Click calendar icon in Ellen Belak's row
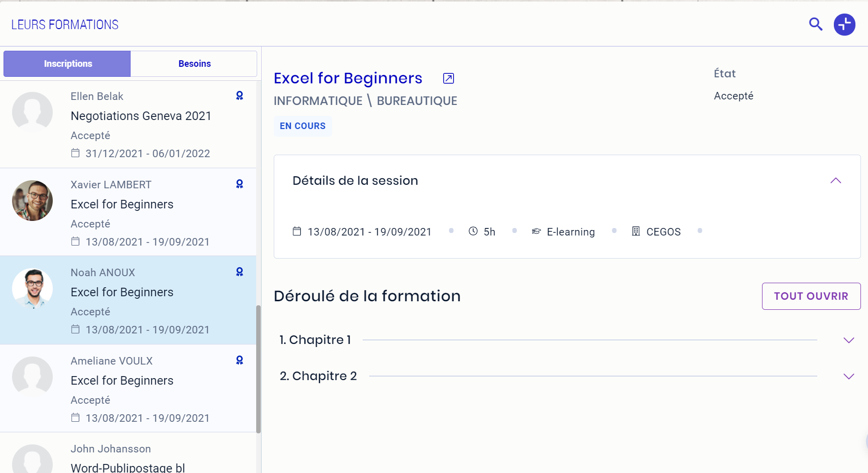 coord(75,153)
